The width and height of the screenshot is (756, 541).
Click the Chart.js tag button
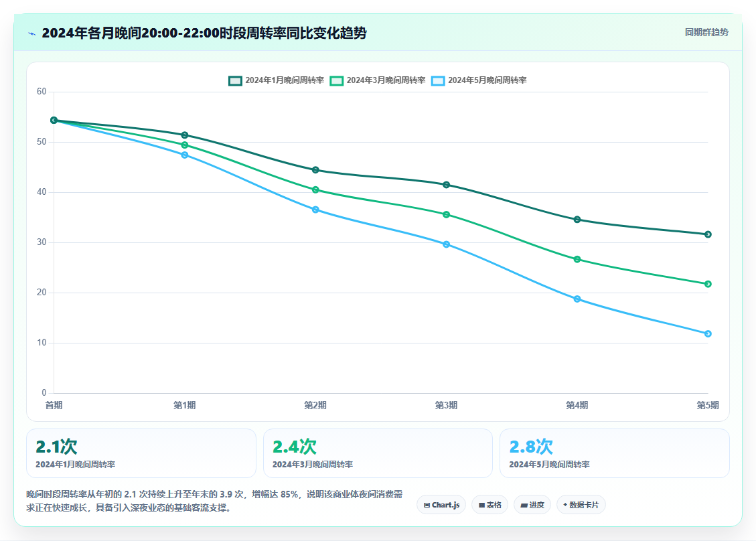[441, 505]
